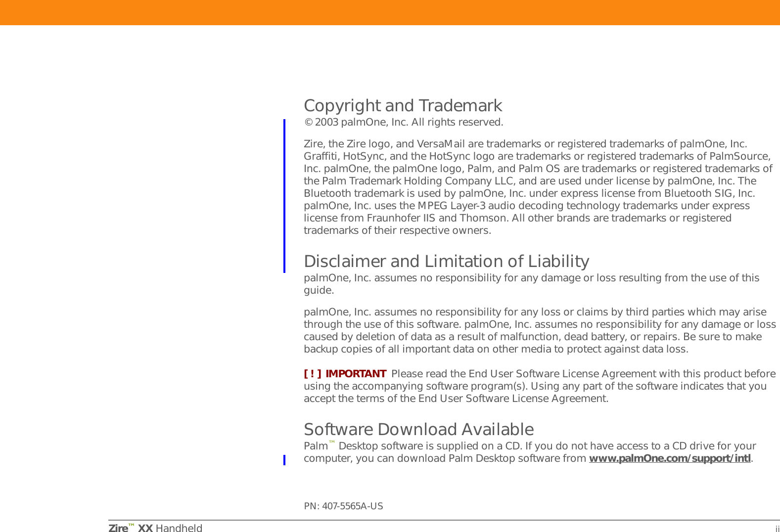Click the © 2003 palmOne, Inc. copyright line
780x532 pixels.
(x=404, y=122)
